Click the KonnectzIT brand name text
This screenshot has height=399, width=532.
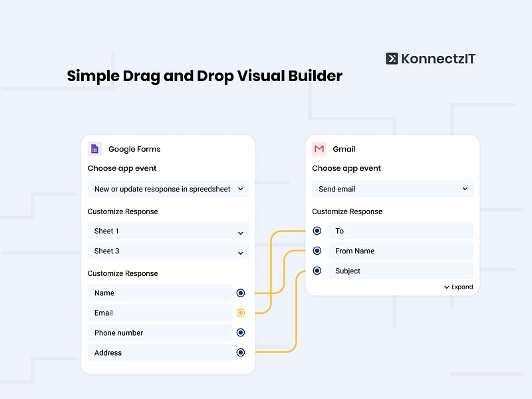438,59
